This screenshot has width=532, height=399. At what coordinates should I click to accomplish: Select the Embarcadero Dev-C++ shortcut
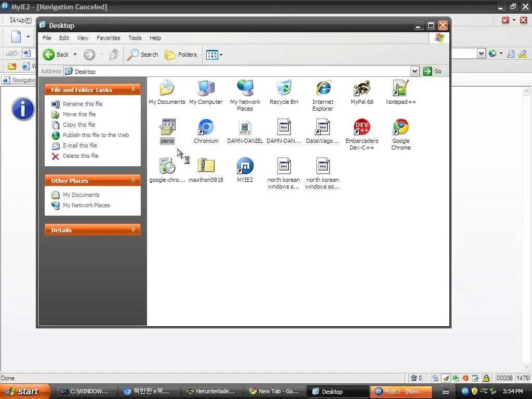(362, 135)
